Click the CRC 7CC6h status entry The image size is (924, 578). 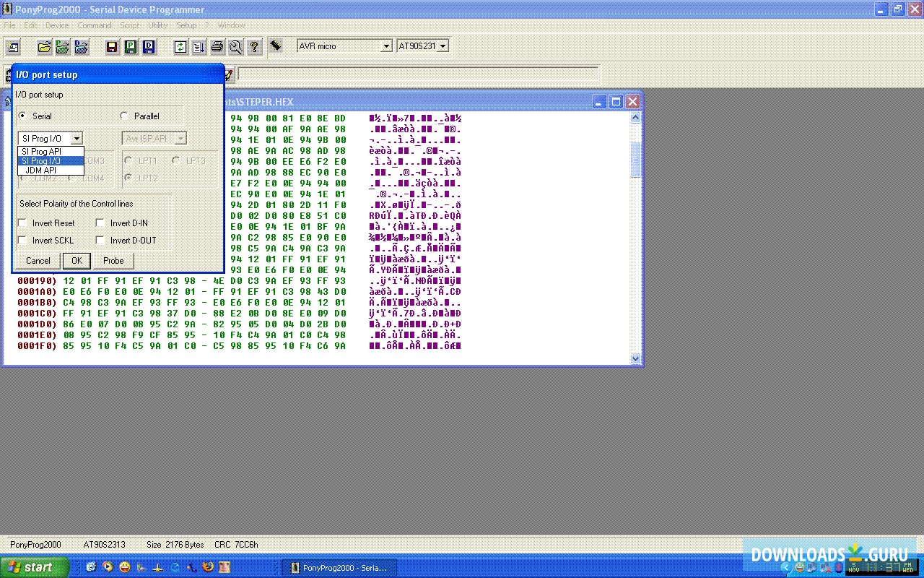coord(236,545)
